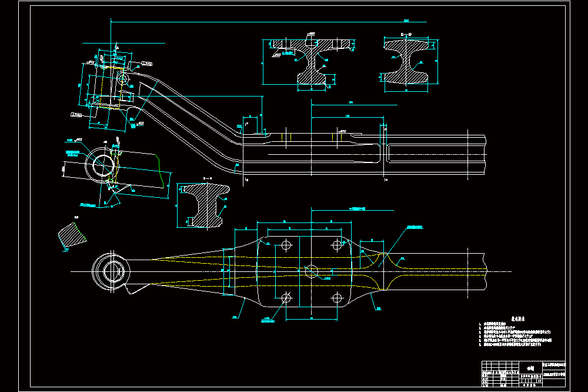The width and height of the screenshot is (588, 392).
Task: Click the cyan leader label above the plan view neck
Action: (x=415, y=227)
